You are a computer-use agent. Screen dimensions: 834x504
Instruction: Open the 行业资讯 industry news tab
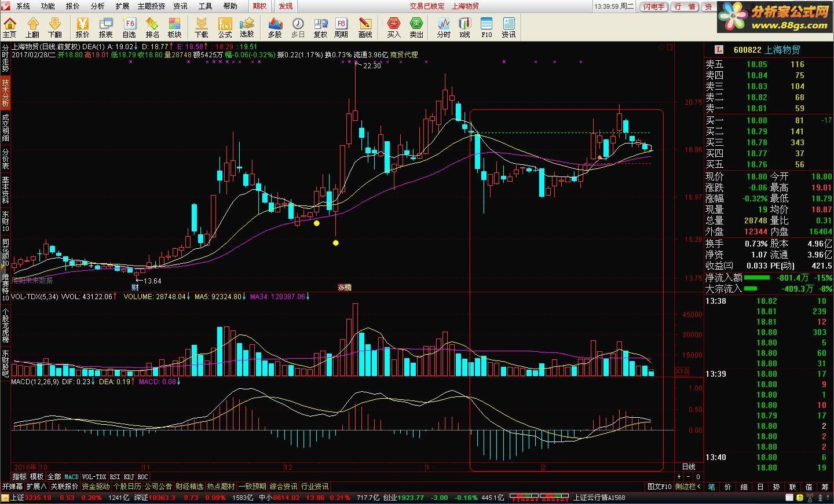314,487
